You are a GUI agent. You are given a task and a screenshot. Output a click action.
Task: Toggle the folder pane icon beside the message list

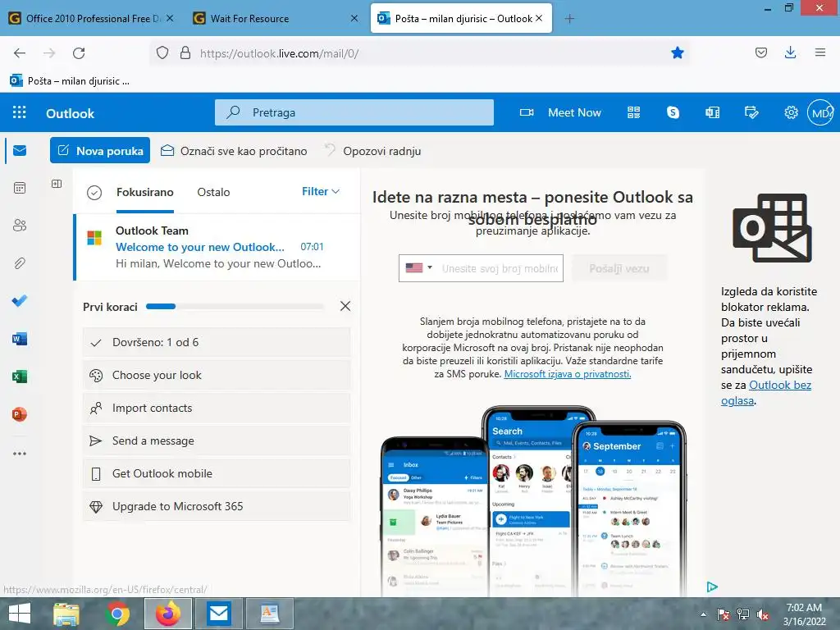pos(57,184)
